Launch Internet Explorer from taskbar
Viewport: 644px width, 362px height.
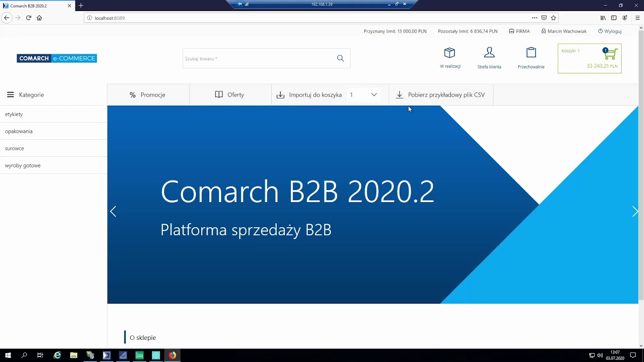[57, 355]
